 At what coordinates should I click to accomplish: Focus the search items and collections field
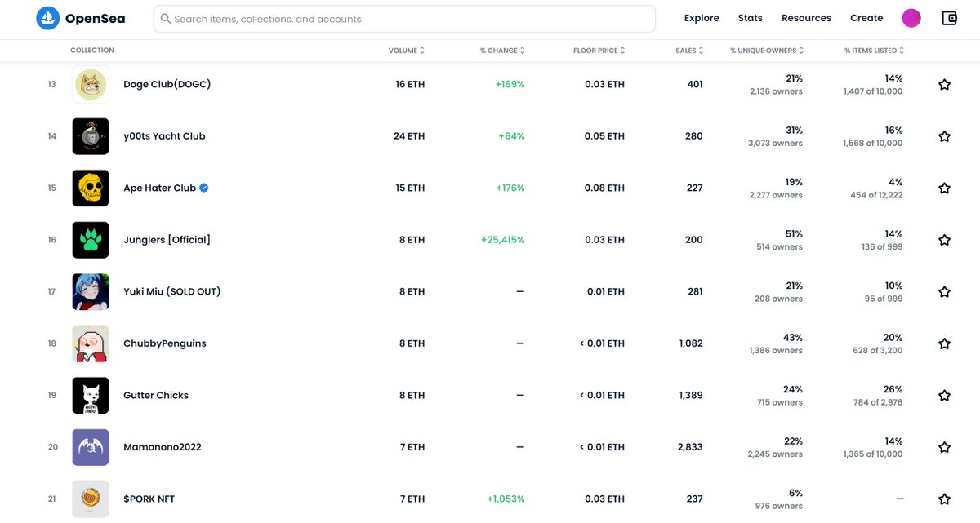point(404,19)
